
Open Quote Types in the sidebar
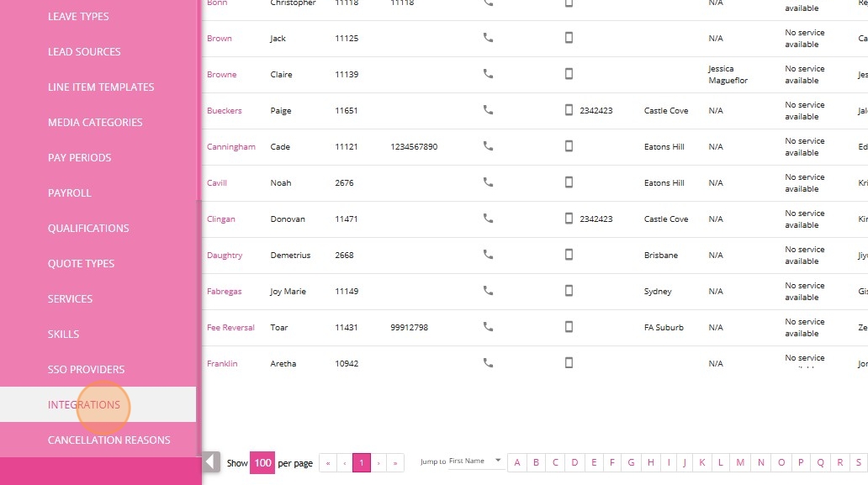pyautogui.click(x=81, y=264)
